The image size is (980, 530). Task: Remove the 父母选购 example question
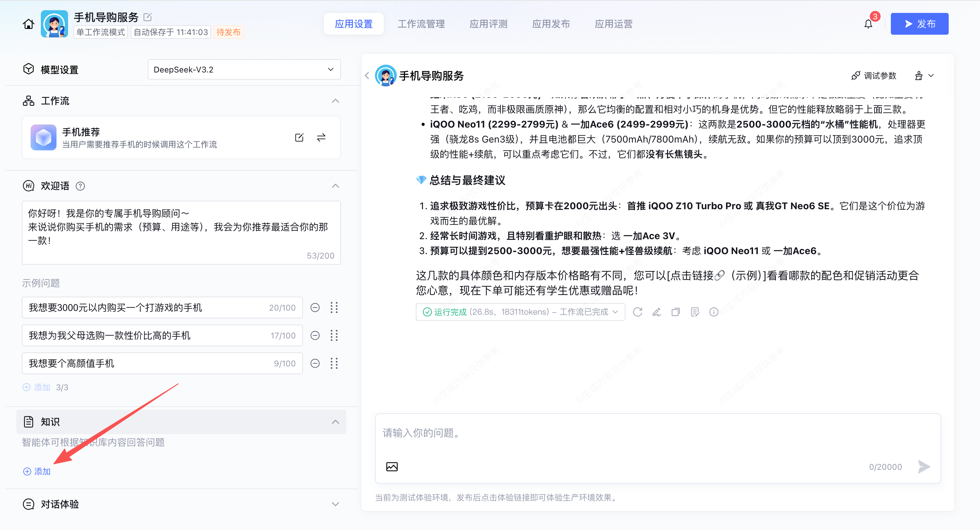(315, 335)
